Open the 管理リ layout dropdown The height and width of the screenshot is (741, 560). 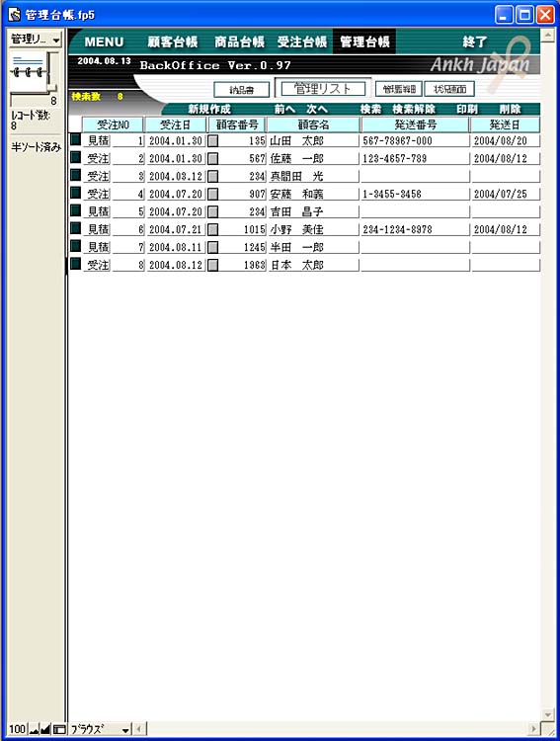pyautogui.click(x=36, y=40)
